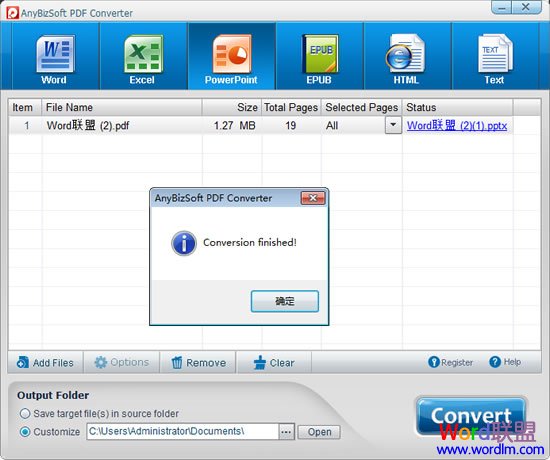Remove the selected file
The image size is (550, 460).
coord(199,362)
